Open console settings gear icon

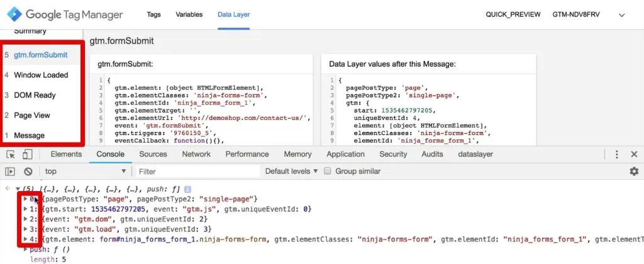pyautogui.click(x=634, y=171)
